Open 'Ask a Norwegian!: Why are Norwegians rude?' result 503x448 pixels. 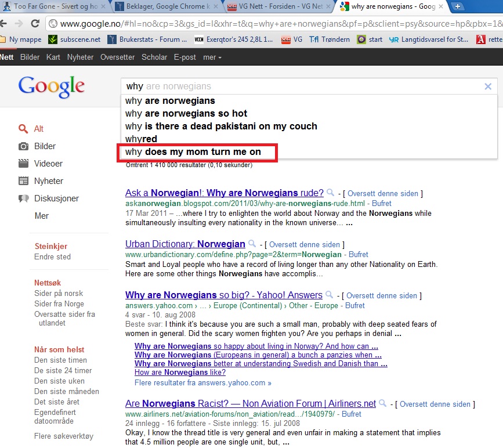[x=225, y=193]
